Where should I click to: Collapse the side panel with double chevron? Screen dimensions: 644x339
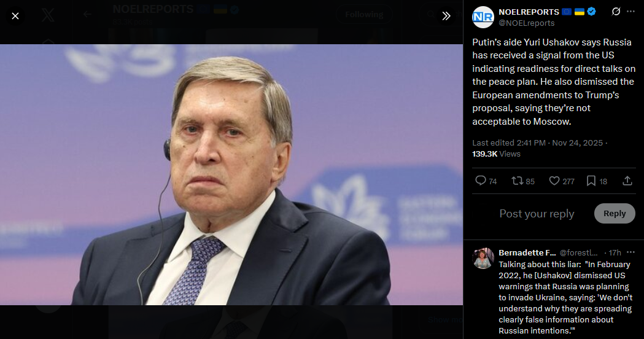tap(446, 16)
